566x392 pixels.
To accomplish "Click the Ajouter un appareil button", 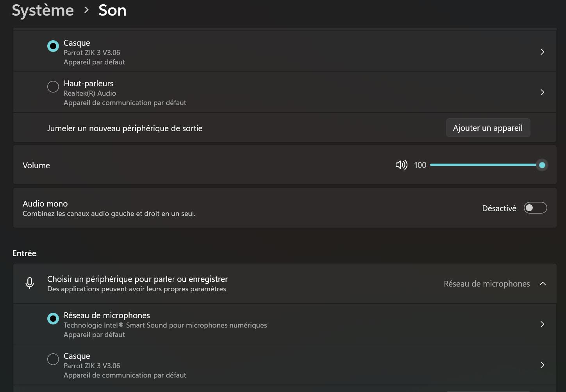I will pos(488,128).
